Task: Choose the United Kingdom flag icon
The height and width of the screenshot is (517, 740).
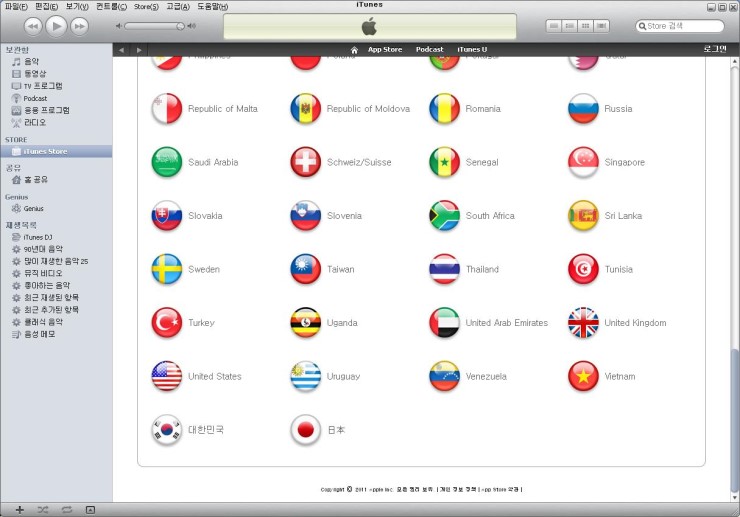Action: click(583, 323)
